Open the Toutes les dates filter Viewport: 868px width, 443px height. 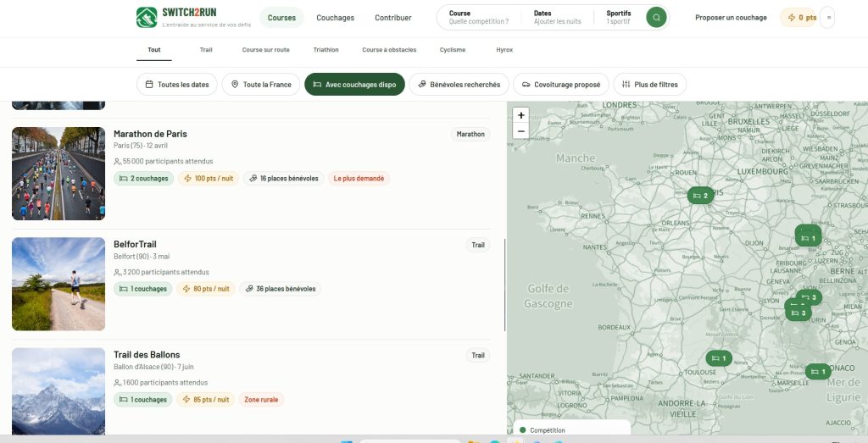coord(177,85)
